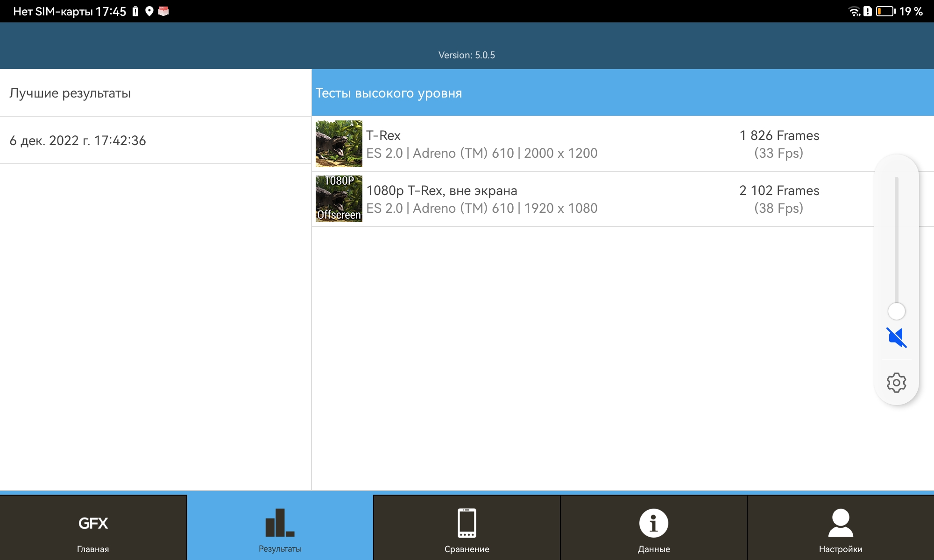Click the Adreno 610 1920 x 1080 details
The width and height of the screenshot is (934, 560).
click(x=482, y=208)
